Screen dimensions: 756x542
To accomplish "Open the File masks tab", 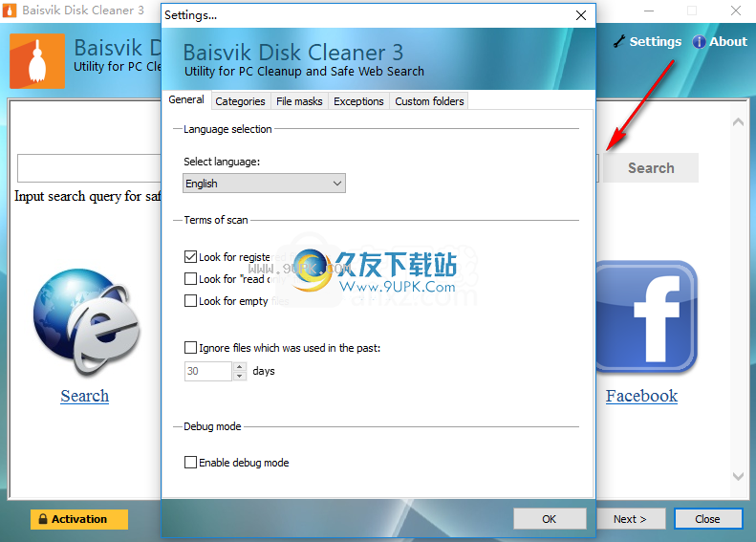I will [x=299, y=101].
